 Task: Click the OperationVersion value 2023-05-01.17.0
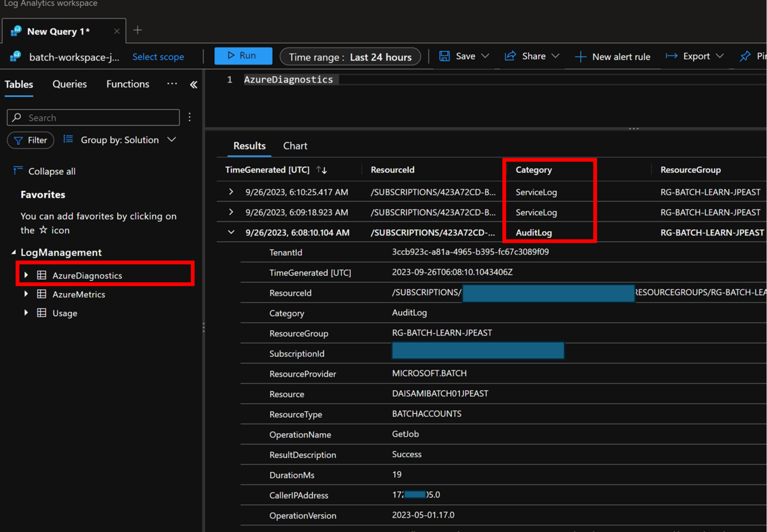423,515
